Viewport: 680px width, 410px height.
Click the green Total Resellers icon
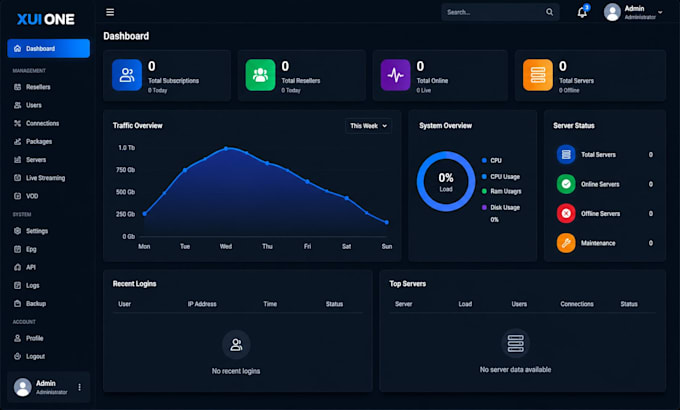click(260, 75)
